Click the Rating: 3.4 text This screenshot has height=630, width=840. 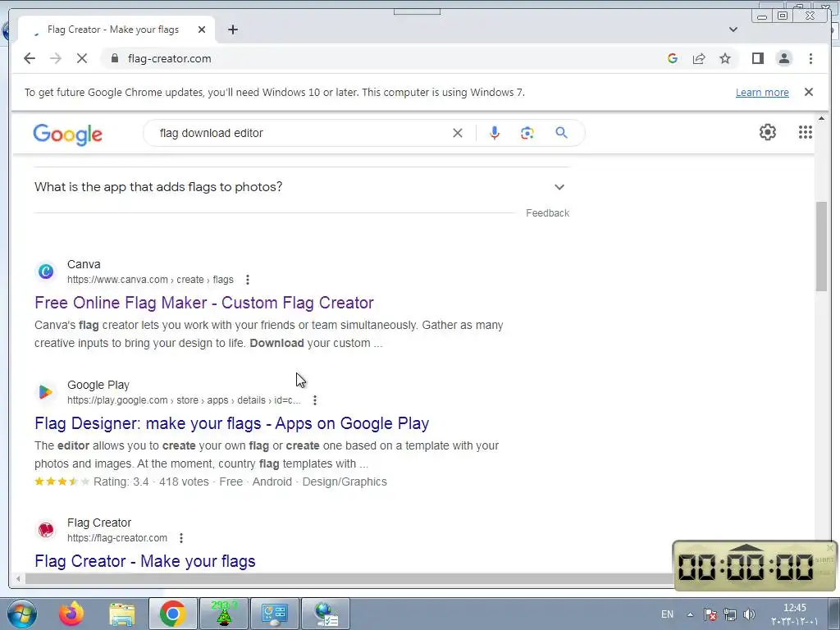[x=121, y=482]
